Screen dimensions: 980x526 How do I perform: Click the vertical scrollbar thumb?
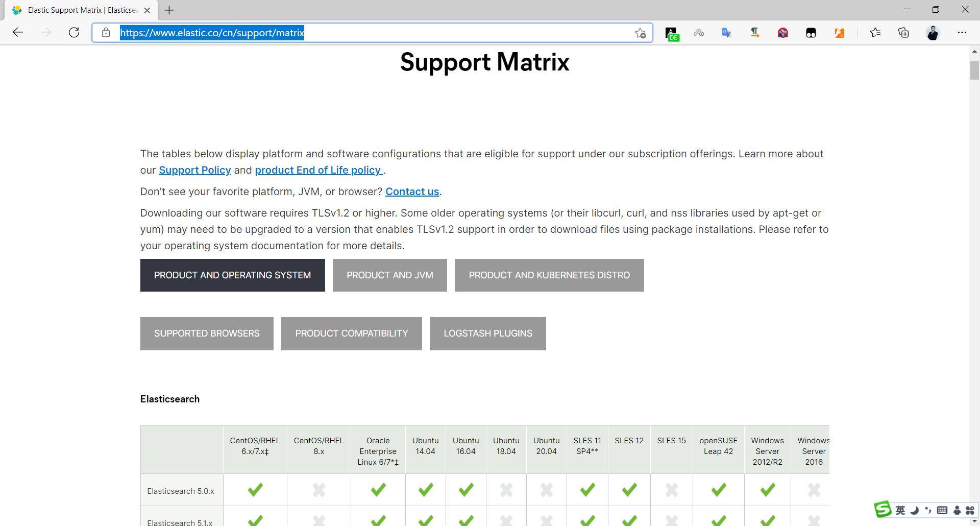pos(974,70)
